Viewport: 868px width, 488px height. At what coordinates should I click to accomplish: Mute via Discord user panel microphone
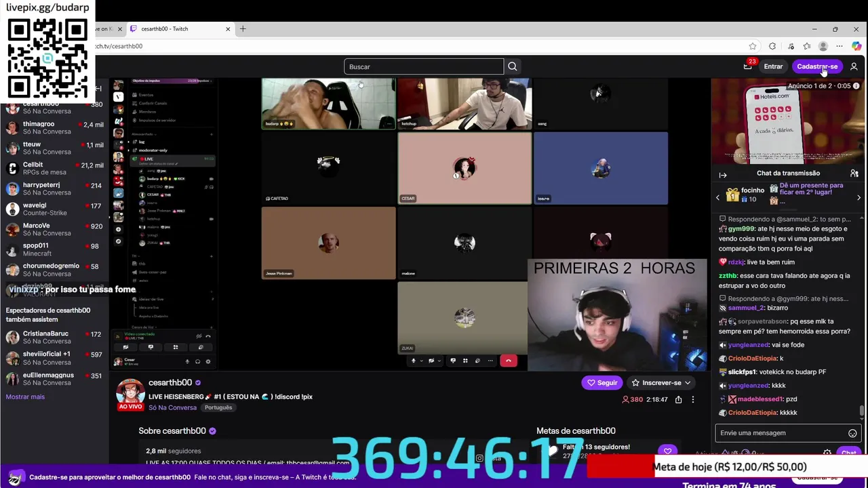pos(187,361)
